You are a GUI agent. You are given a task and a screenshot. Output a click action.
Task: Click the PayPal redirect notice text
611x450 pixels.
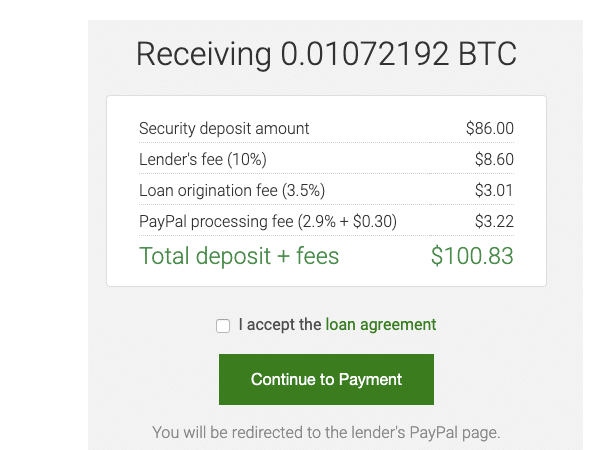tap(326, 433)
